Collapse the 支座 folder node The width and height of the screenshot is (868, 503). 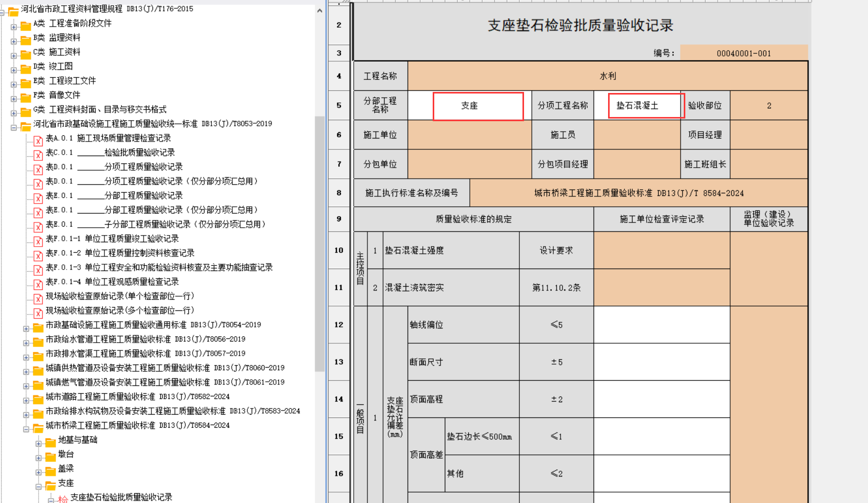(39, 486)
